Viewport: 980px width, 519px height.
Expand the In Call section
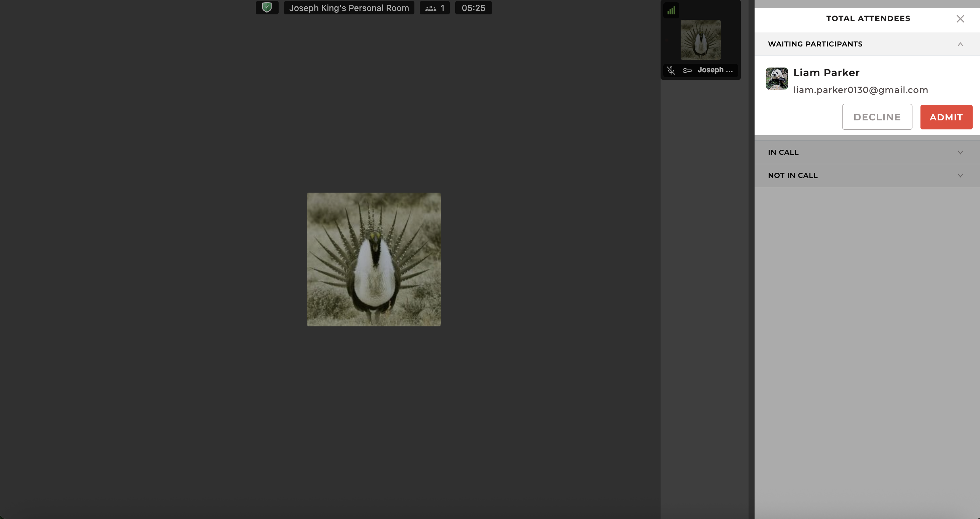coord(960,152)
